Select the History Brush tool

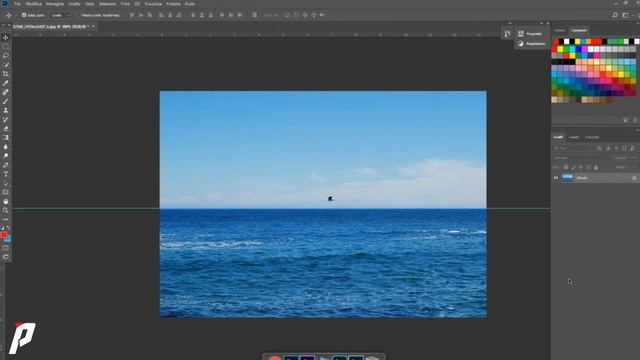(x=5, y=120)
